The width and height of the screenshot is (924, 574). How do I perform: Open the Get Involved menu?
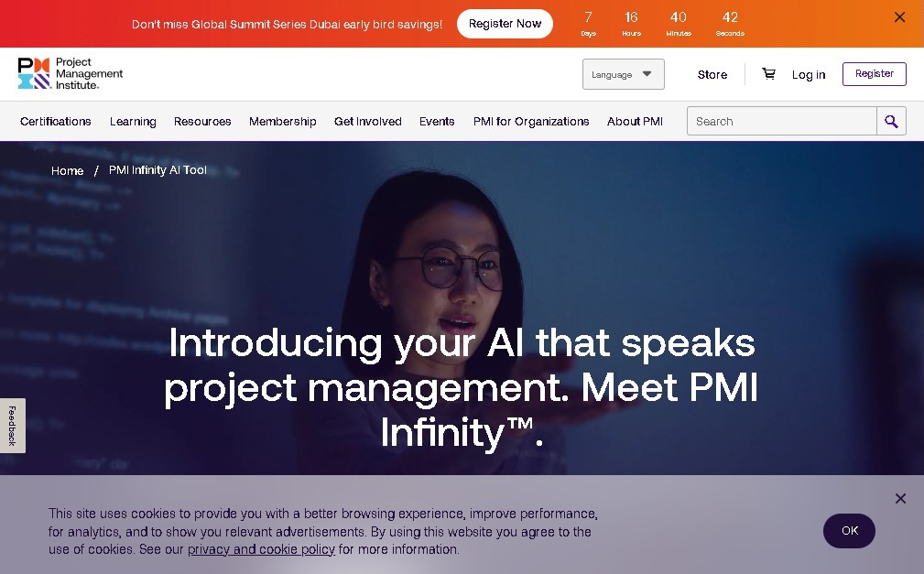pos(368,122)
